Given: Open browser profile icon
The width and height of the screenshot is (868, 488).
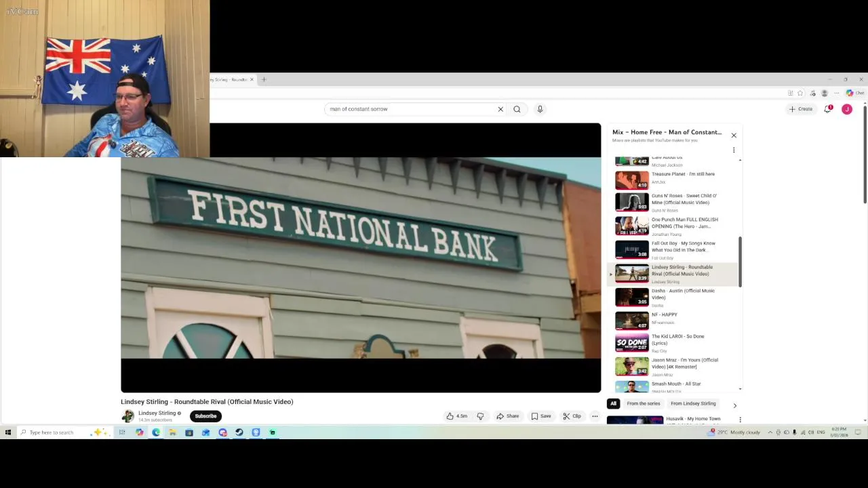Looking at the screenshot, I should point(825,93).
